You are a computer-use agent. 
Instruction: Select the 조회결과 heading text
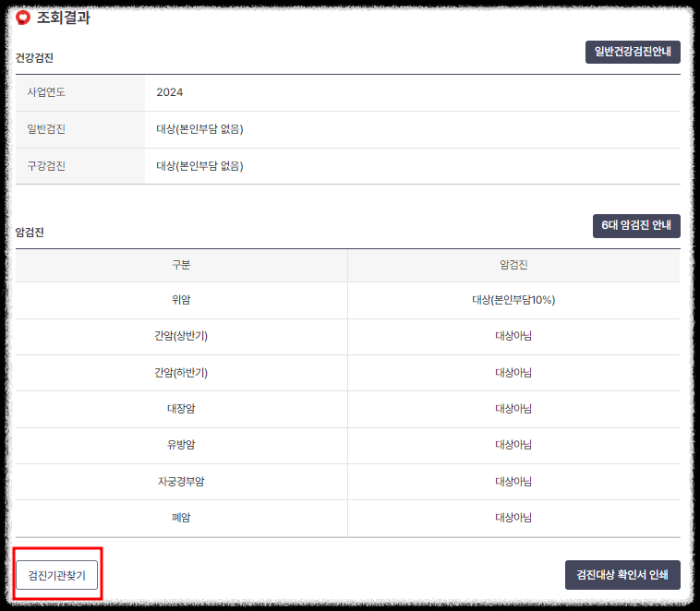point(64,18)
